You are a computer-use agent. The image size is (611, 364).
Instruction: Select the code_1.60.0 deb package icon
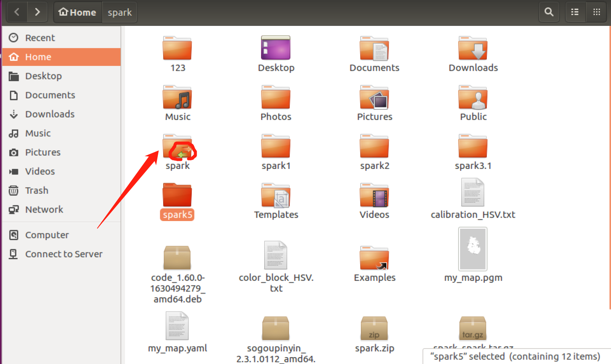coord(177,258)
